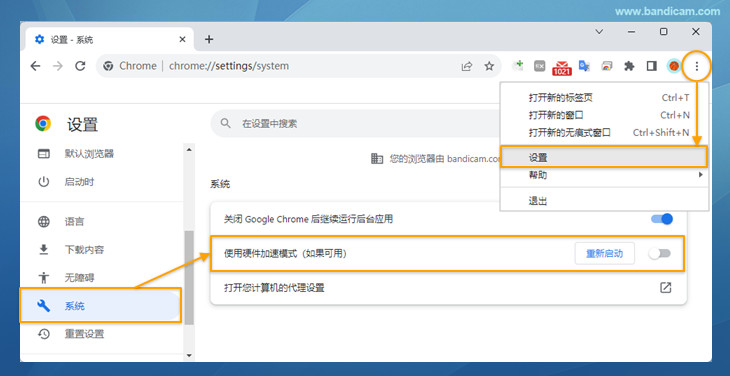Click the Chrome logo beside 设置

(43, 123)
